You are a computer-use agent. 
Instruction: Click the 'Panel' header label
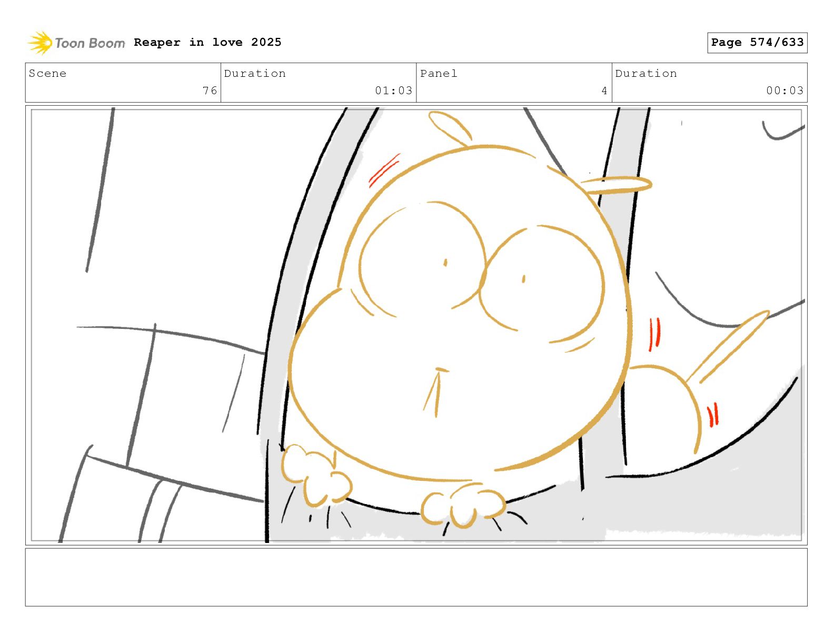pyautogui.click(x=439, y=74)
